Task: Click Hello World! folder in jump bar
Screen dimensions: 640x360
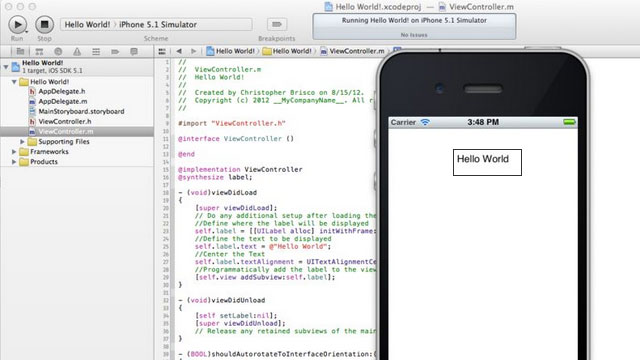Action: click(x=287, y=51)
